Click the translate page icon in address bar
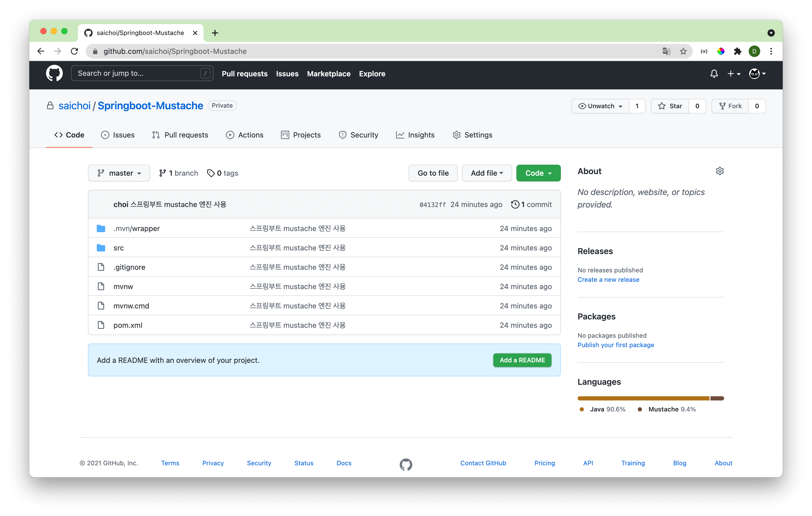The image size is (812, 516). point(666,51)
